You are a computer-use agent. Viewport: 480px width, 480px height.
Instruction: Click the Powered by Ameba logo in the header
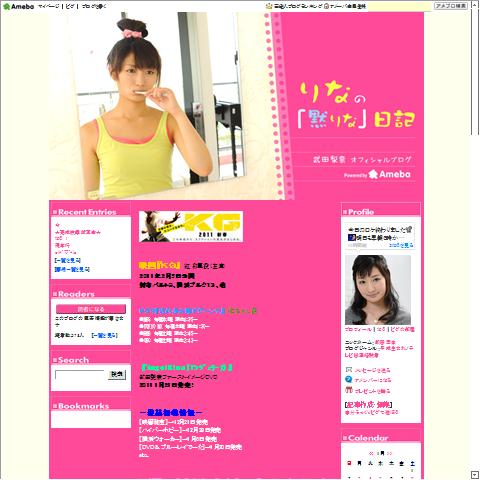pyautogui.click(x=377, y=174)
